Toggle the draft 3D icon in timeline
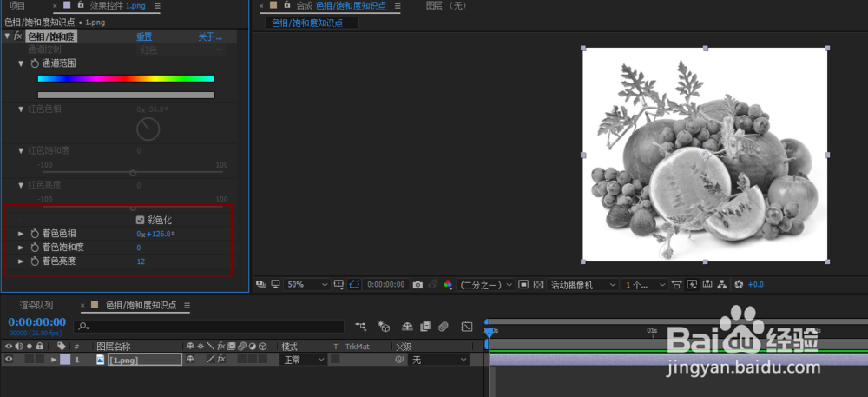The height and width of the screenshot is (397, 868). pos(385,327)
